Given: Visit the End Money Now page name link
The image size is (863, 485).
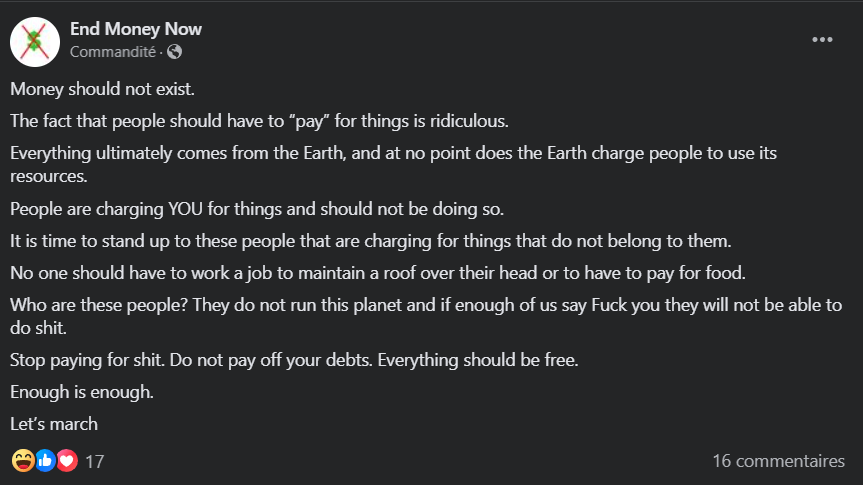Looking at the screenshot, I should 135,29.
